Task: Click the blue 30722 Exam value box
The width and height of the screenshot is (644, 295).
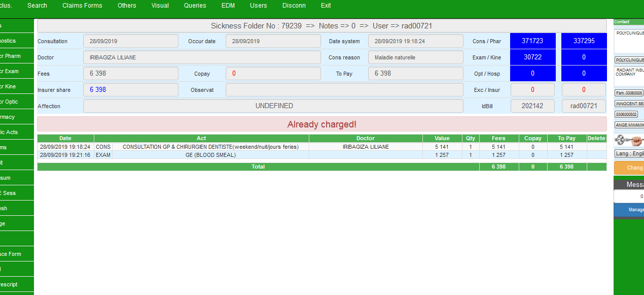Action: (532, 57)
